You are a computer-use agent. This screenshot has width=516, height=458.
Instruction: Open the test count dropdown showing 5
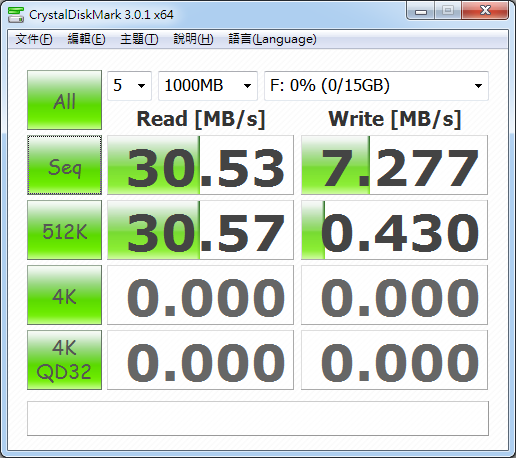[x=129, y=86]
